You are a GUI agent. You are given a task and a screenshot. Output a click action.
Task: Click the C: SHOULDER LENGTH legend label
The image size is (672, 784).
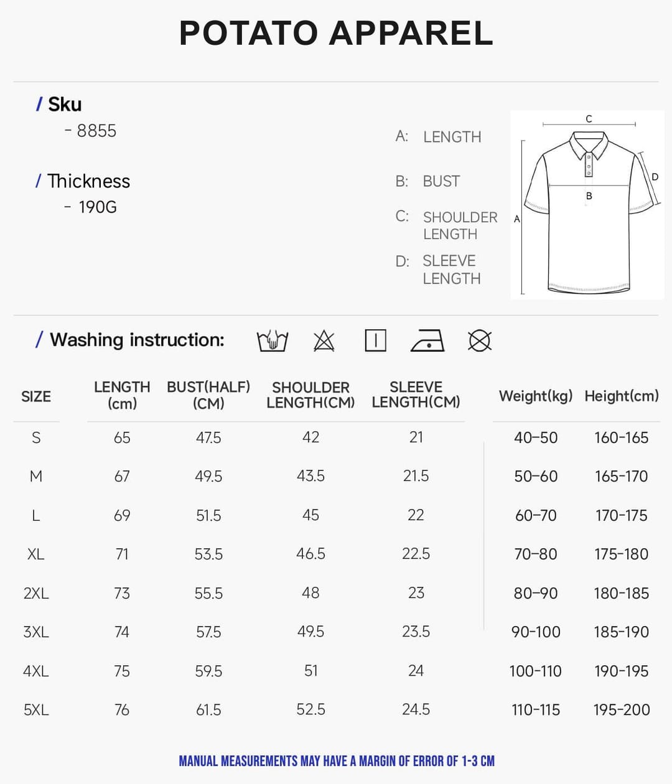coord(447,225)
